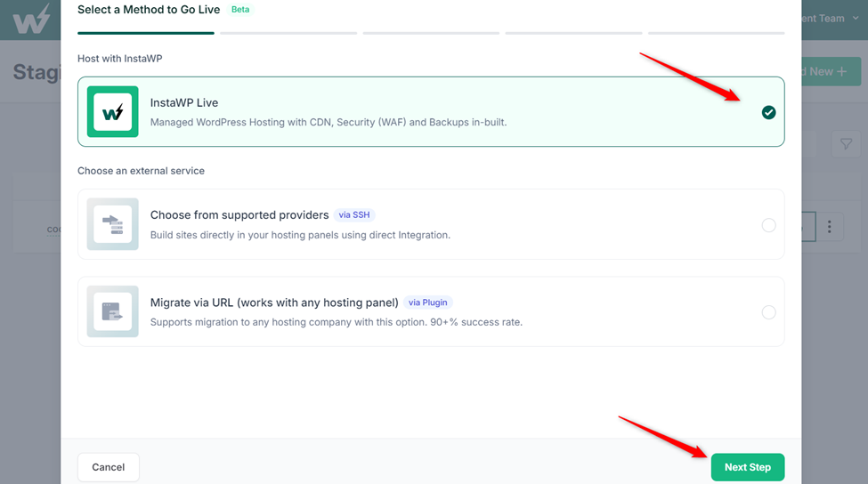Click "Select a Method to Go Live" heading

(149, 10)
